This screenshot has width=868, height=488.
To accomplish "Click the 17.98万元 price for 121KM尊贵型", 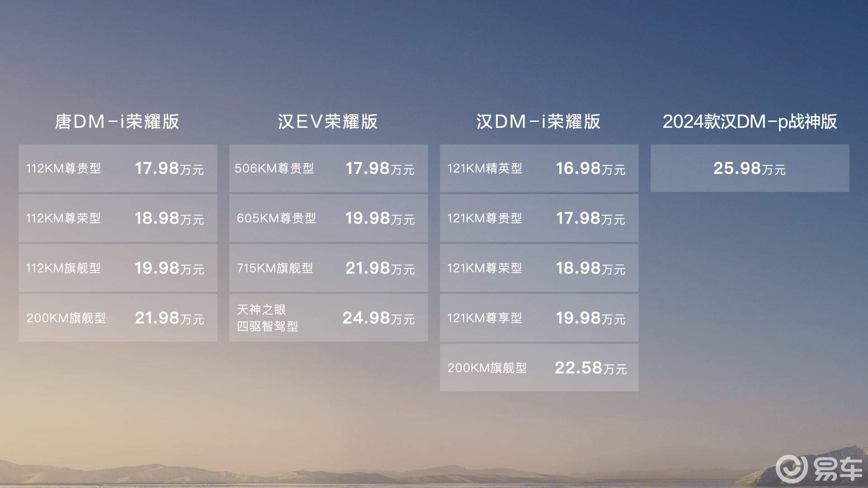I will coord(591,218).
